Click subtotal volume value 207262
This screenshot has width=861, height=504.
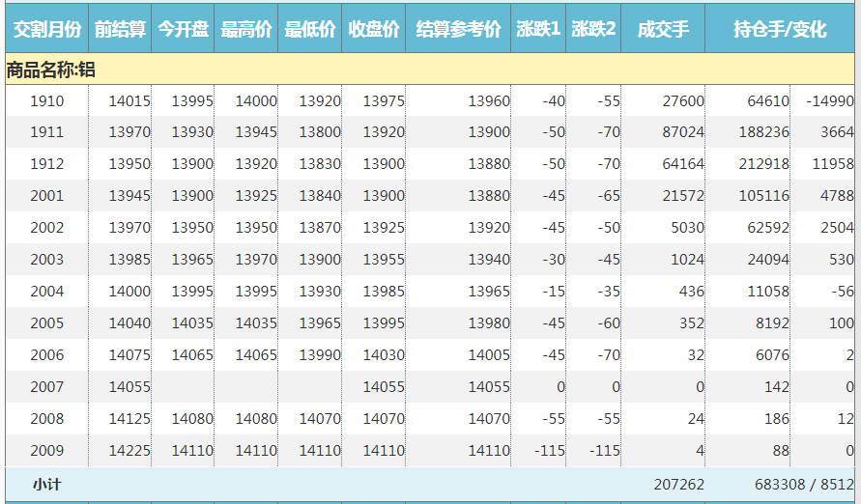click(678, 484)
